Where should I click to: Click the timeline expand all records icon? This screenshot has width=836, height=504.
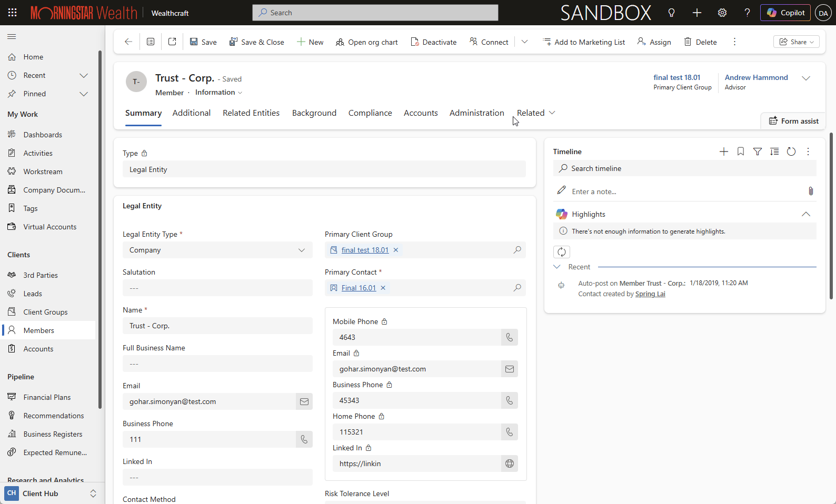[774, 152]
